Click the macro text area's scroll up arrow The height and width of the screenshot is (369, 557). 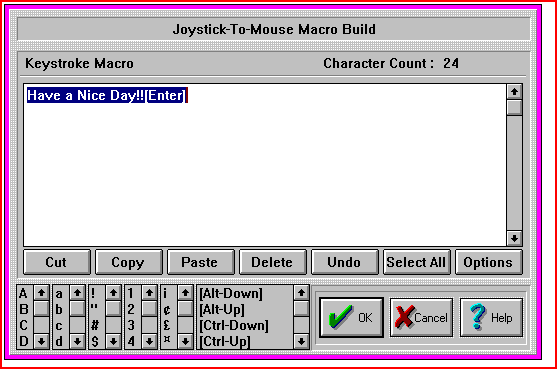coord(514,92)
